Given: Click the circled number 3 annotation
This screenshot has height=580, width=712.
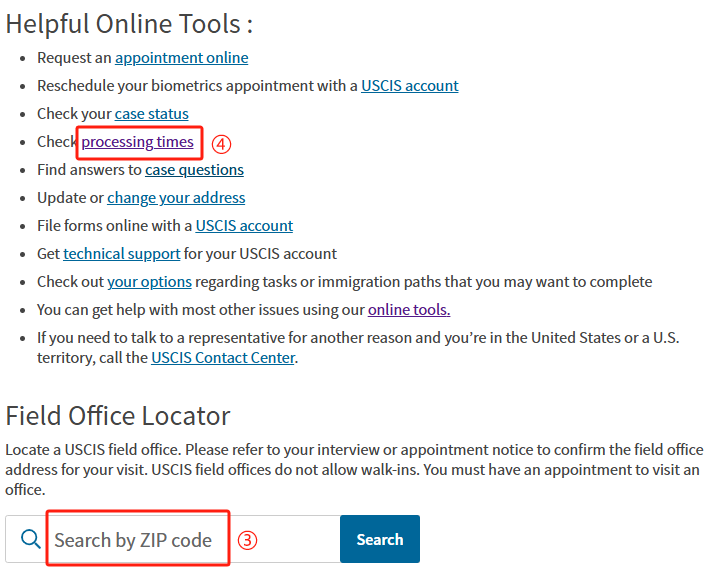Looking at the screenshot, I should 247,540.
